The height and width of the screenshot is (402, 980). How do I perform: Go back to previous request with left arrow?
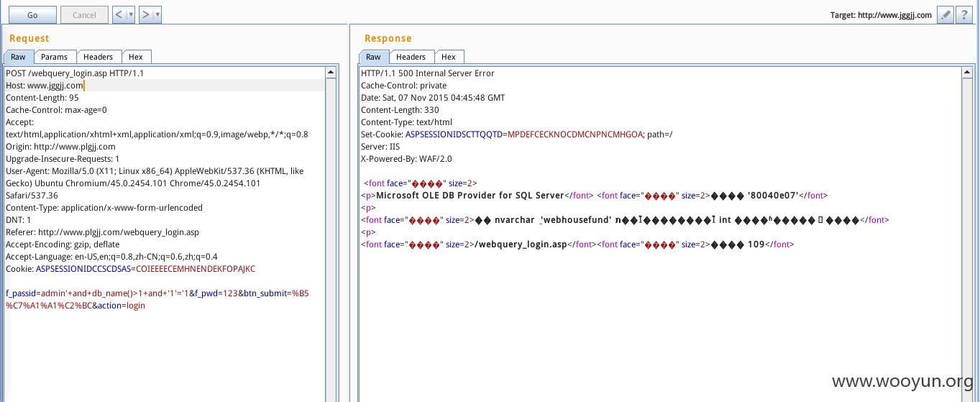pos(119,14)
